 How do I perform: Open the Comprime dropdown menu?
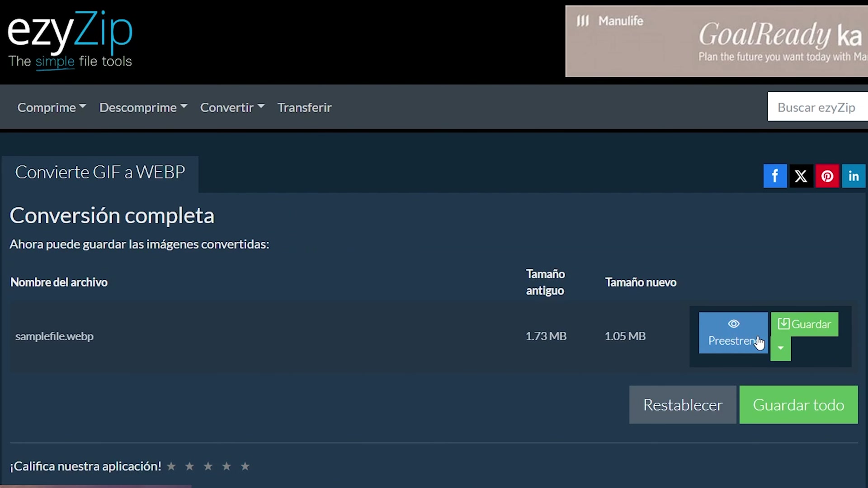click(51, 108)
